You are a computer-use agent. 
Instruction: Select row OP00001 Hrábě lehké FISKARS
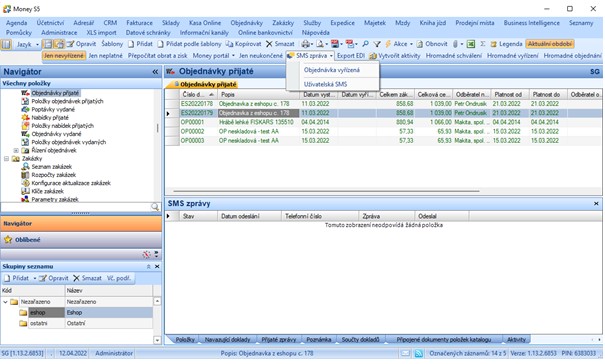click(384, 122)
